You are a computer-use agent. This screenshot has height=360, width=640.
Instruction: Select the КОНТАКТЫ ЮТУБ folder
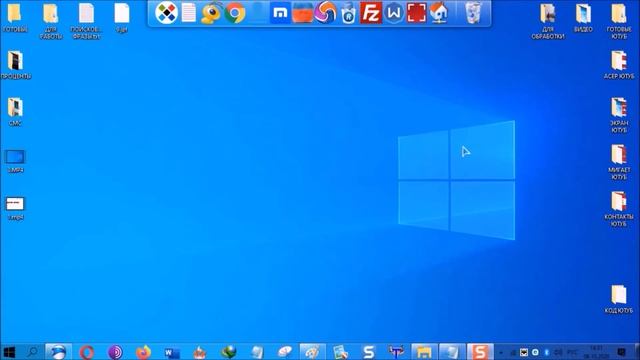(619, 209)
